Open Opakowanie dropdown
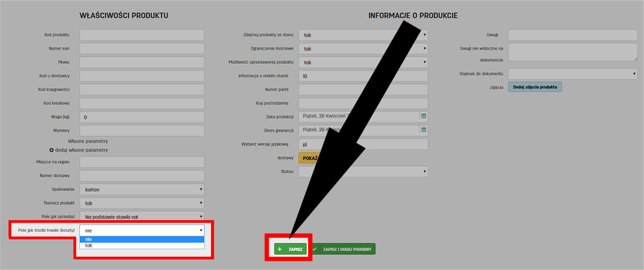644x270 pixels. point(142,189)
